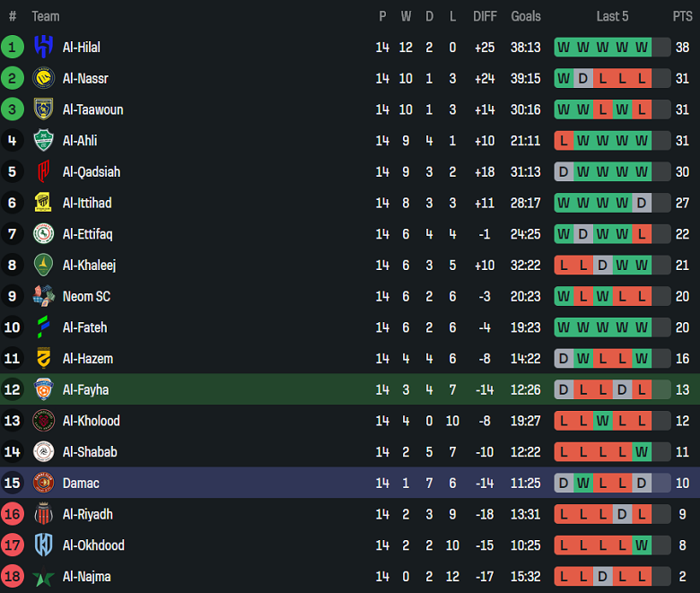Click the Al-Nassr club logo
This screenshot has height=593, width=700.
[x=43, y=79]
